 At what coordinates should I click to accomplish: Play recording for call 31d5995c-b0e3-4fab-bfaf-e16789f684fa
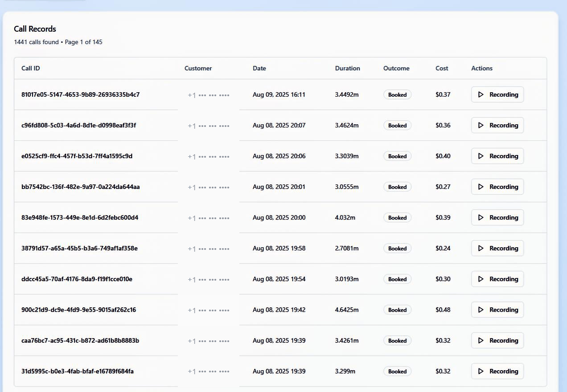(x=497, y=371)
